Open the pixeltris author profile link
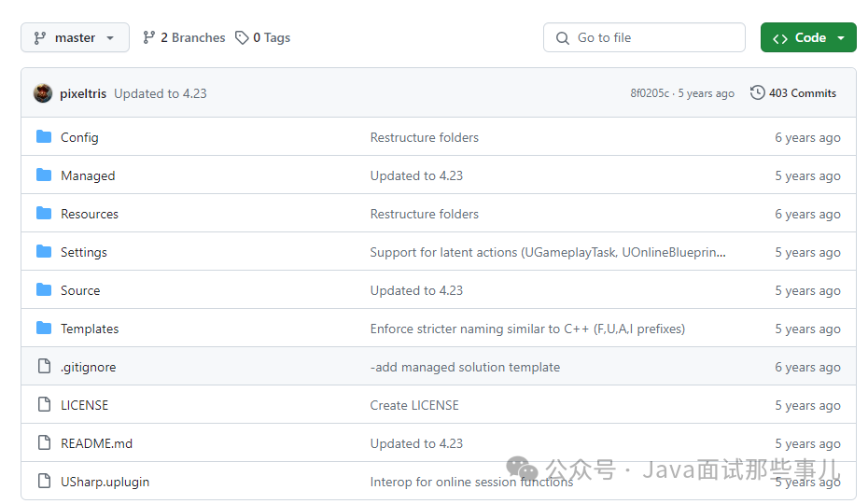 (x=83, y=93)
